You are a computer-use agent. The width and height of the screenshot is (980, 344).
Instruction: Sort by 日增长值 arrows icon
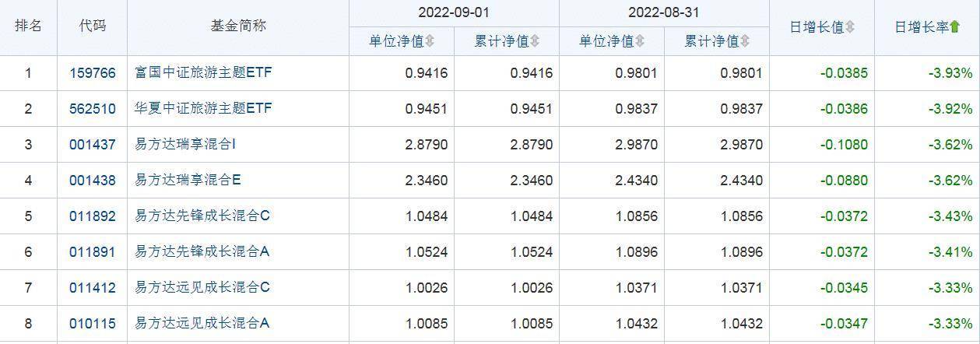[x=850, y=27]
